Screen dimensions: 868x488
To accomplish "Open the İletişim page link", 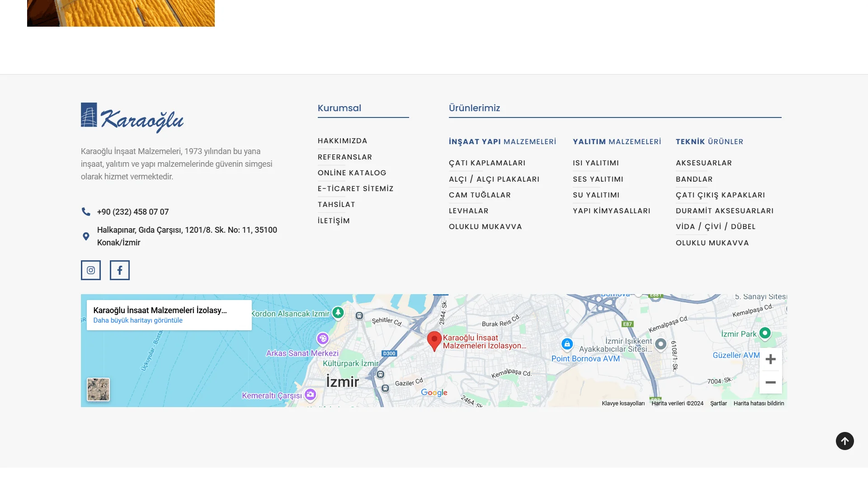I will [x=334, y=221].
